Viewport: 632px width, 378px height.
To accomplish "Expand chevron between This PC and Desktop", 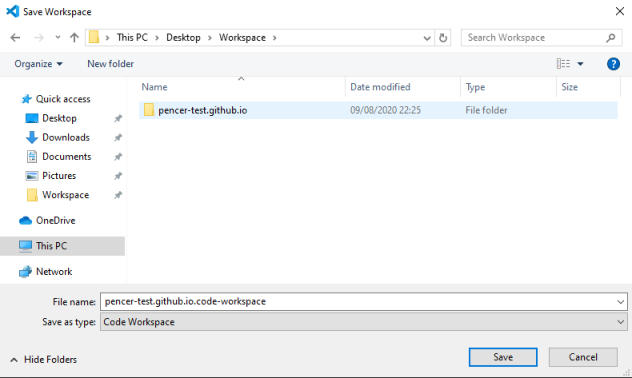I will [157, 38].
